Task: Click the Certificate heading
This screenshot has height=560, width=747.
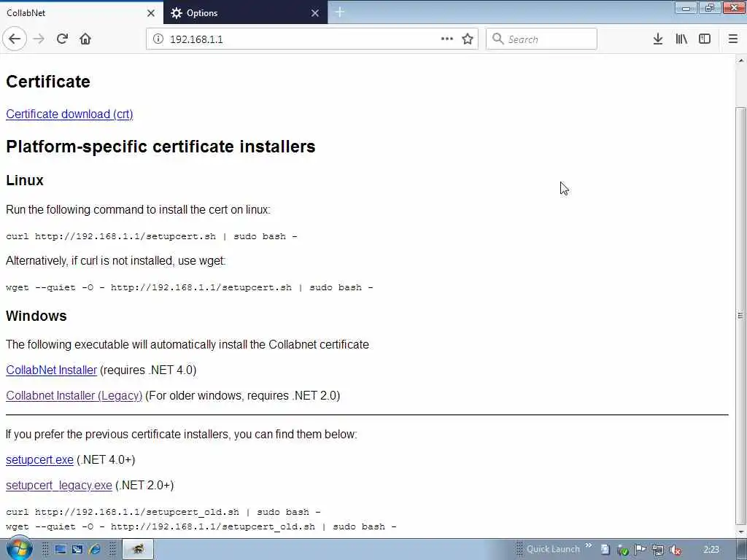Action: click(48, 82)
